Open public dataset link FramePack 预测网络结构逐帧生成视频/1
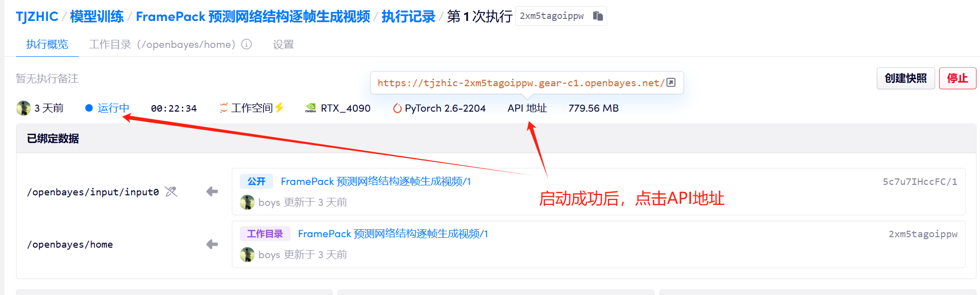Viewport: 980px width, 295px height. 376,181
